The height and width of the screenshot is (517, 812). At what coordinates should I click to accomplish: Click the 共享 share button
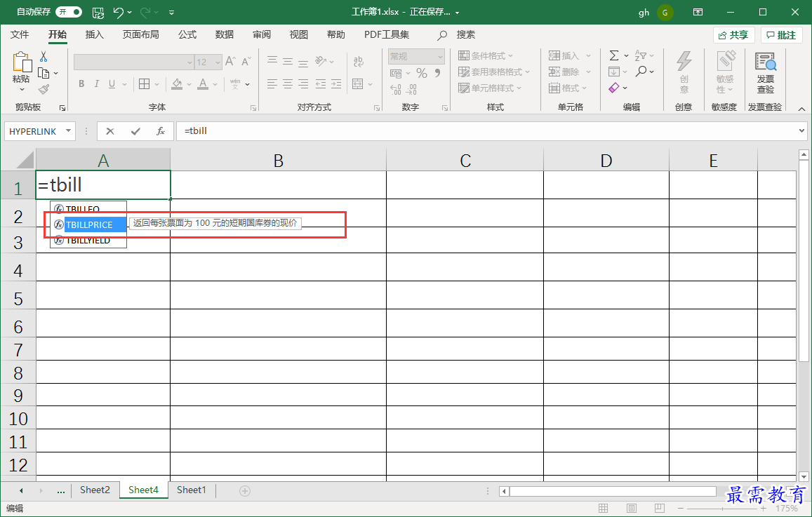point(734,35)
